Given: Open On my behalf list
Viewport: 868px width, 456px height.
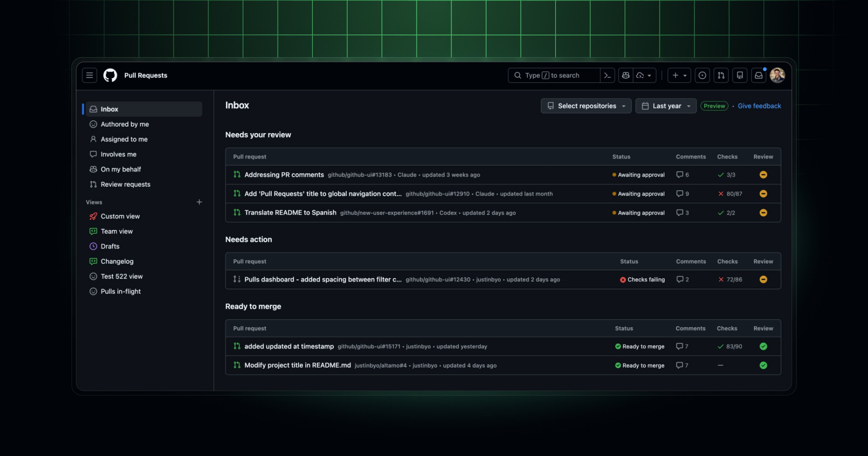Looking at the screenshot, I should point(144,169).
